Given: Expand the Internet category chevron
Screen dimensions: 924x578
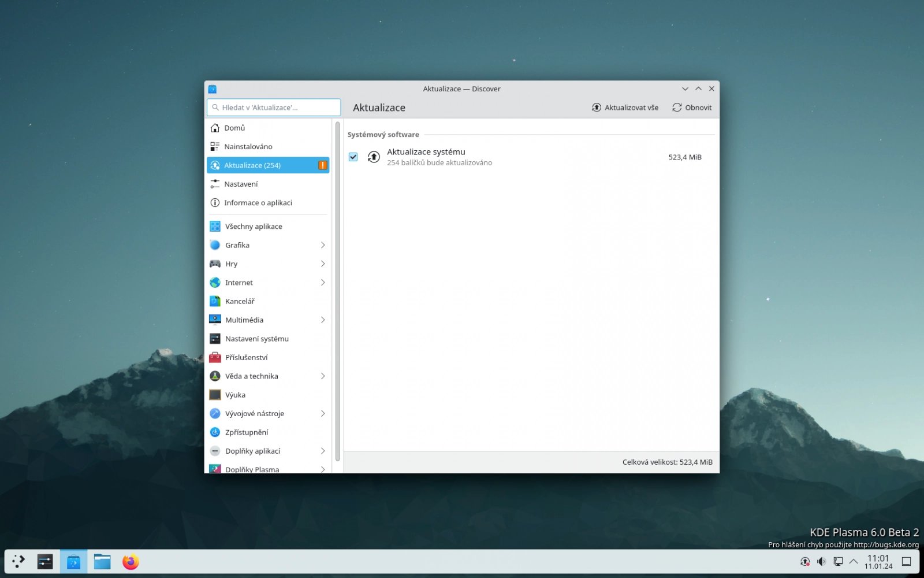Looking at the screenshot, I should click(323, 283).
